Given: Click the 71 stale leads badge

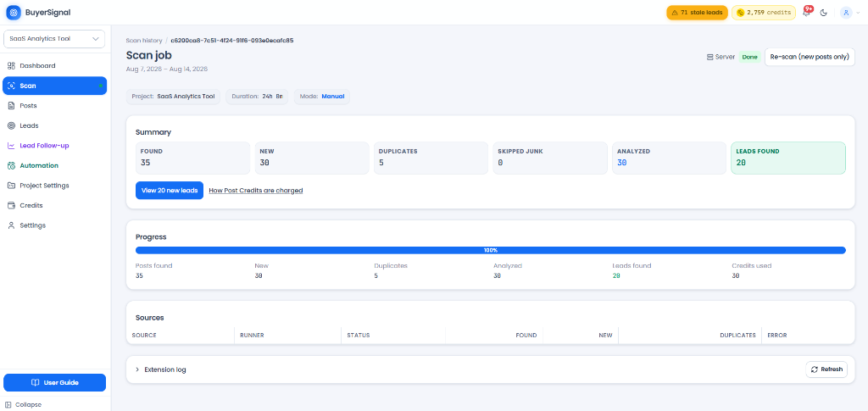Looking at the screenshot, I should (x=697, y=13).
